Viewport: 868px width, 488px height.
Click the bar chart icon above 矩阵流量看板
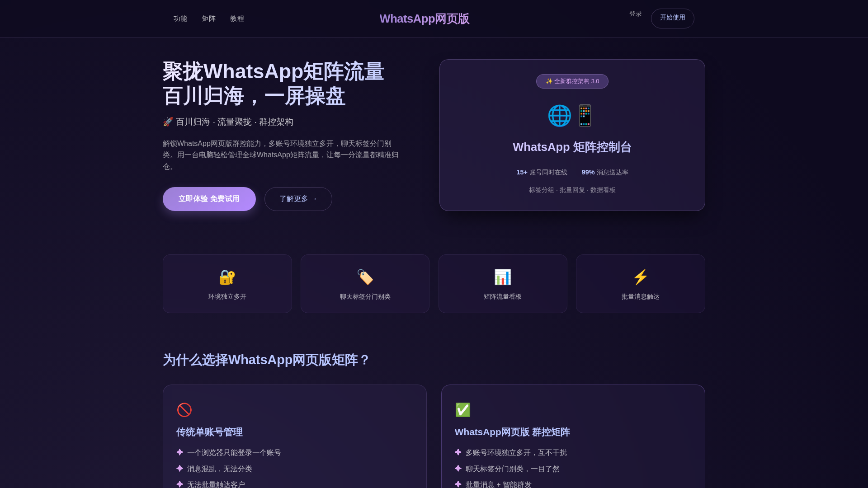(503, 277)
